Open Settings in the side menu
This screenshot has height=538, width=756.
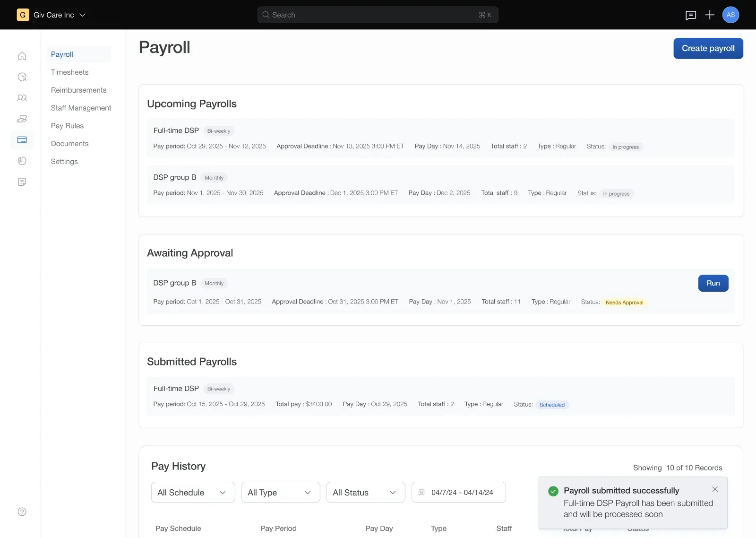click(x=64, y=162)
